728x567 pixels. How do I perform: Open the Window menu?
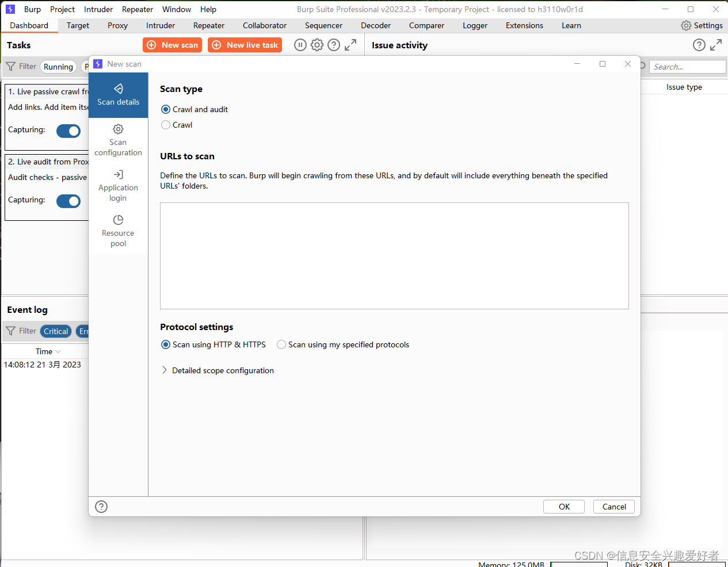(177, 9)
